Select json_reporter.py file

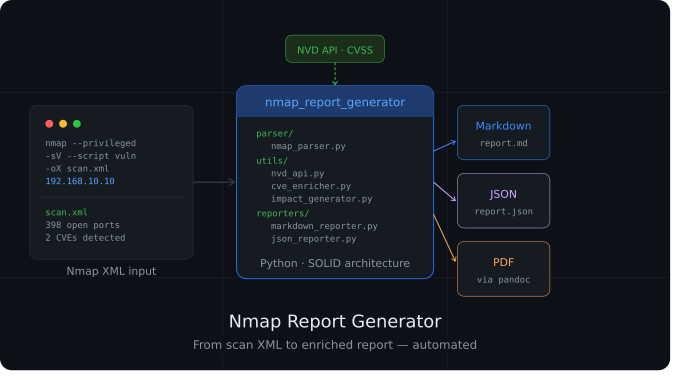[x=314, y=239]
